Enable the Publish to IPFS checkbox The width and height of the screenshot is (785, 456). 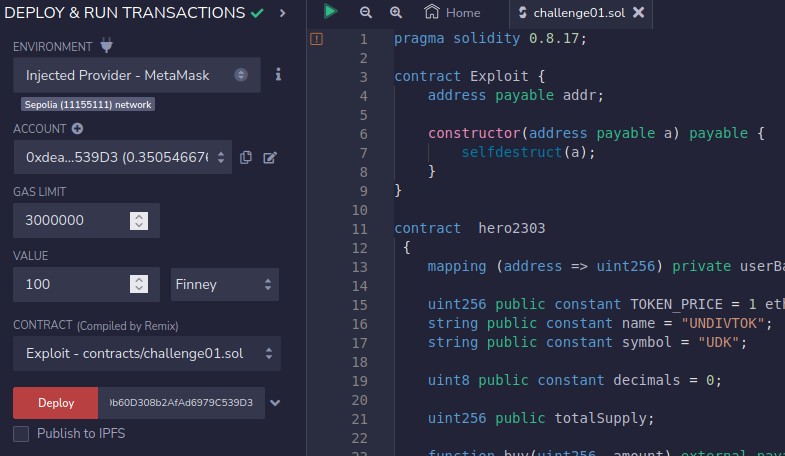[x=21, y=433]
